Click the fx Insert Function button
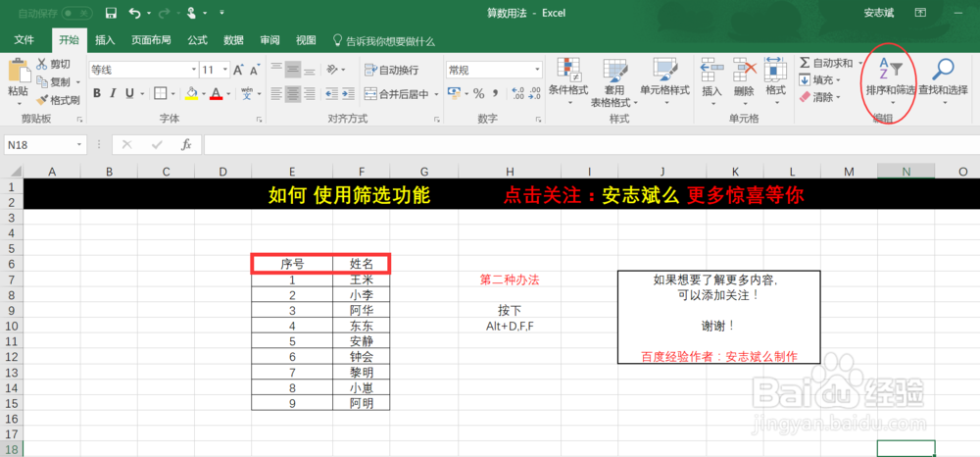 [186, 145]
